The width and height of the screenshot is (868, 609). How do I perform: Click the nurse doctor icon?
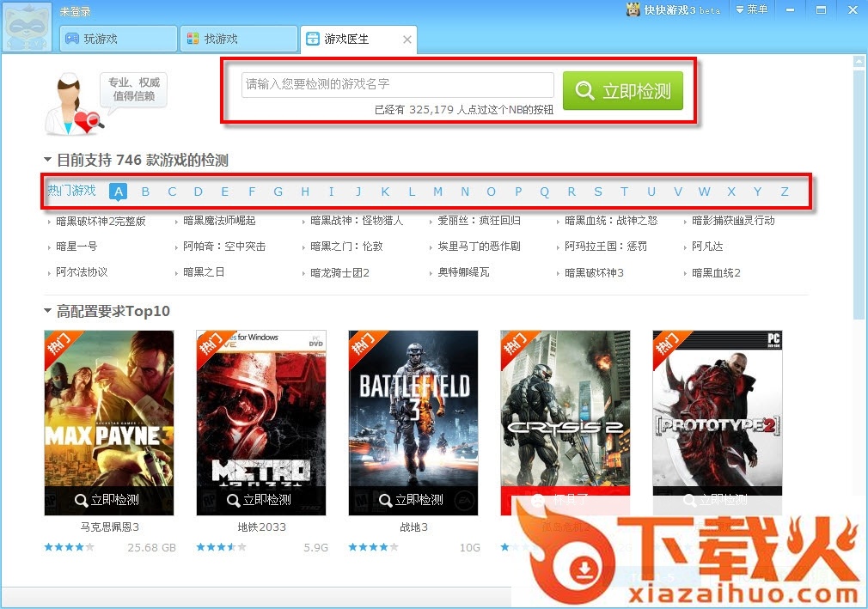point(74,105)
